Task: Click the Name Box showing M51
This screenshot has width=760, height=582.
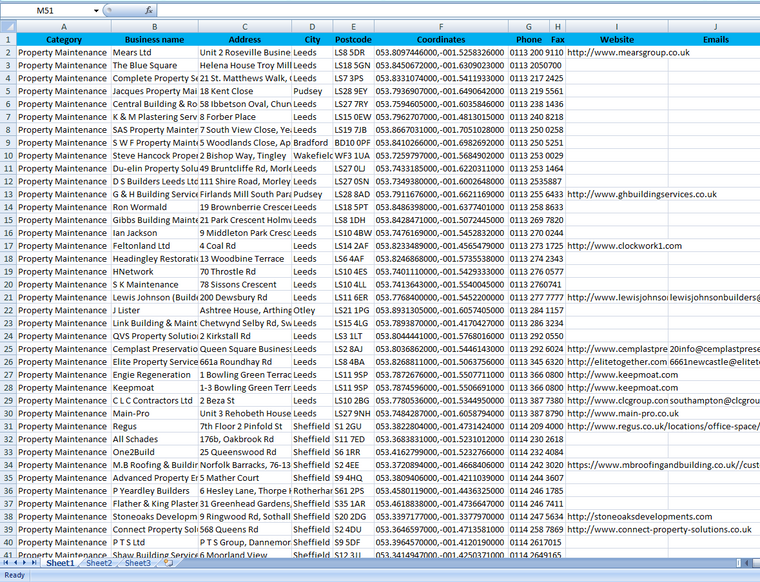Action: [45, 10]
